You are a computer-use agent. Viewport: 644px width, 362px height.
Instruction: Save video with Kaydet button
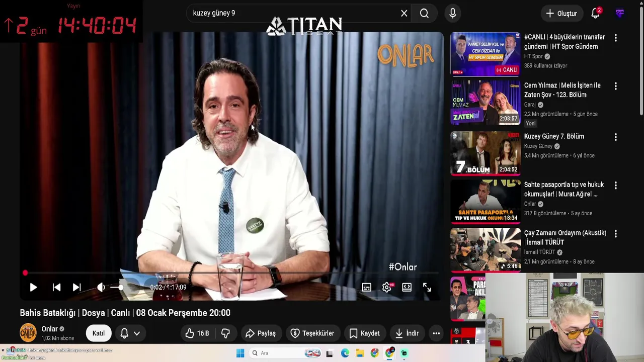(365, 333)
